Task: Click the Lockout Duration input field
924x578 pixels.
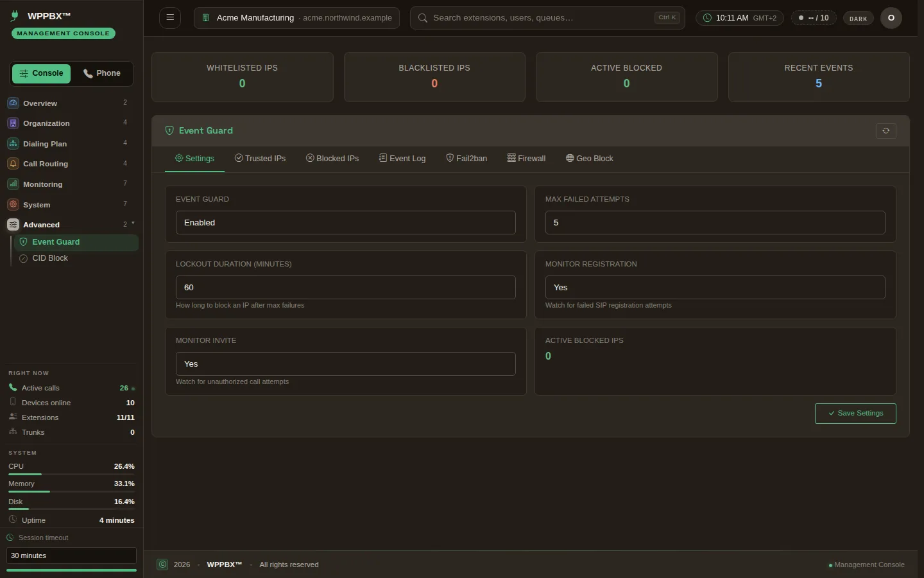Action: coord(346,288)
